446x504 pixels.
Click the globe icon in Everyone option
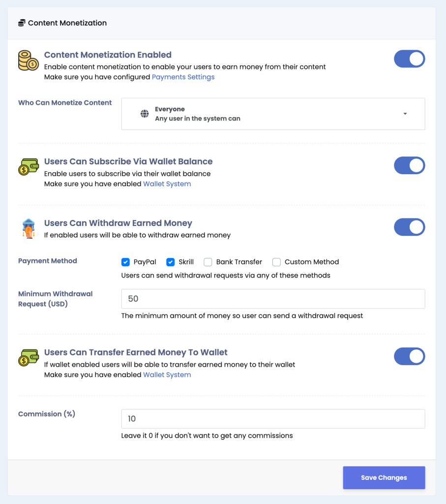[145, 114]
